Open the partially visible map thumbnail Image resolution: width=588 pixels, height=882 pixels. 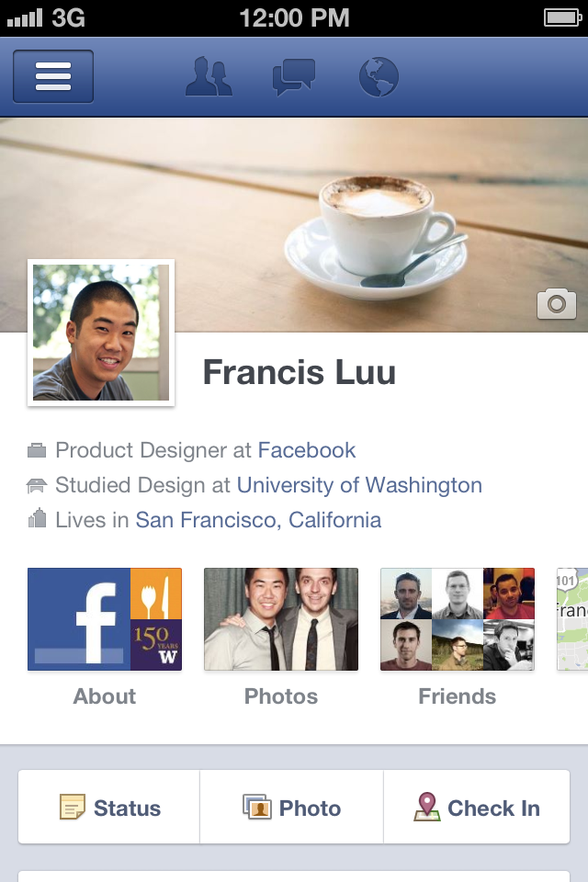[x=572, y=619]
